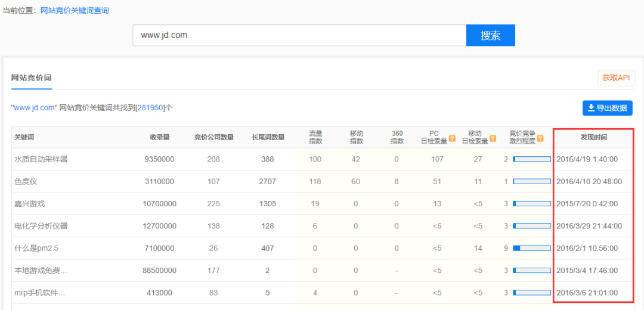
Task: Click the 88500000 index count cell
Action: click(160, 270)
